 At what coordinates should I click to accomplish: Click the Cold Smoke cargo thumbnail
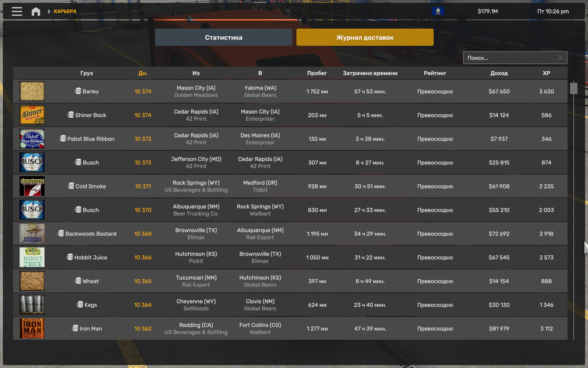[x=32, y=186]
